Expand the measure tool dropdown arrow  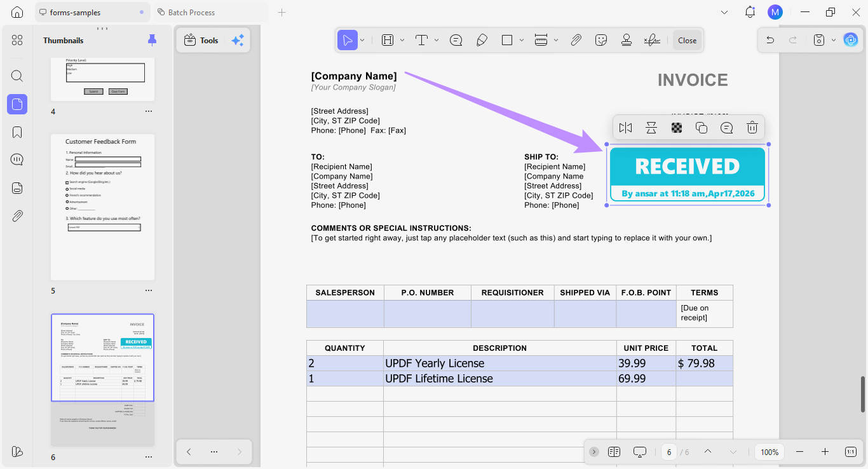pos(556,40)
